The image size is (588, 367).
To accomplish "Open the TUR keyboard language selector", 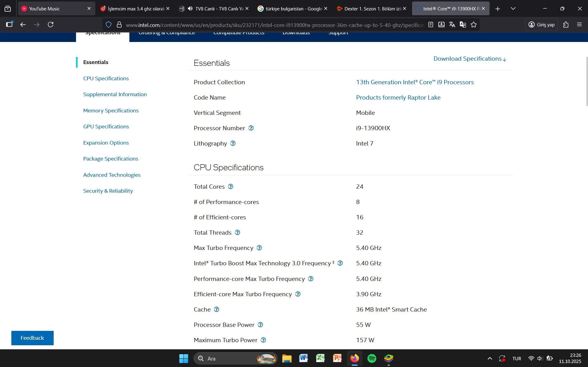I will (x=517, y=358).
